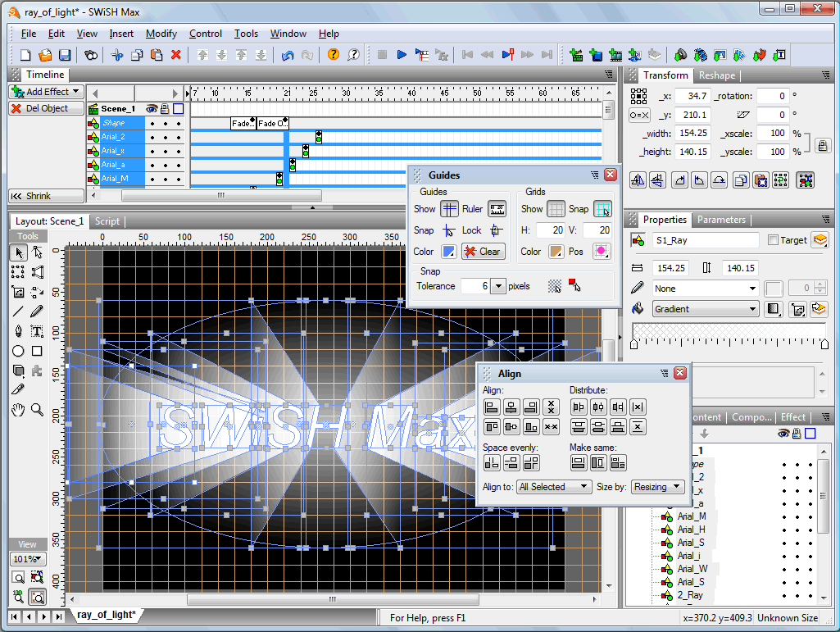840x632 pixels.
Task: Choose the Hand pan tool
Action: (x=18, y=409)
